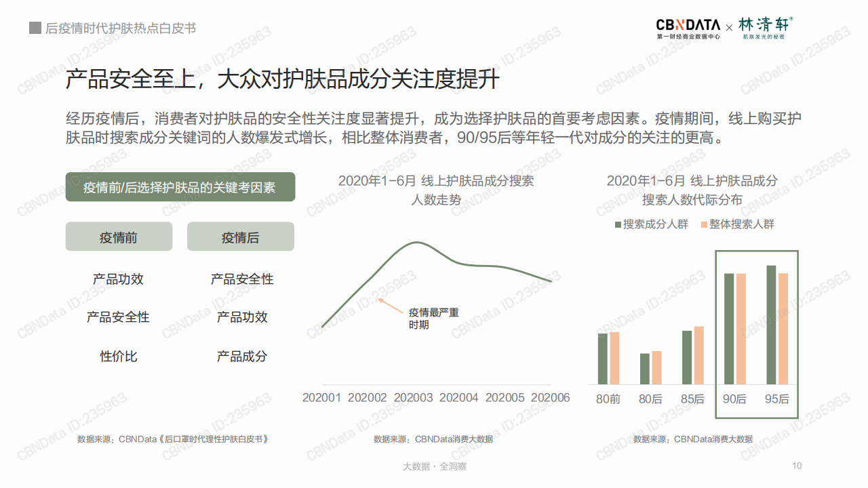Click the 202001 axis label
Viewport: 868px width, 488px height.
321,398
